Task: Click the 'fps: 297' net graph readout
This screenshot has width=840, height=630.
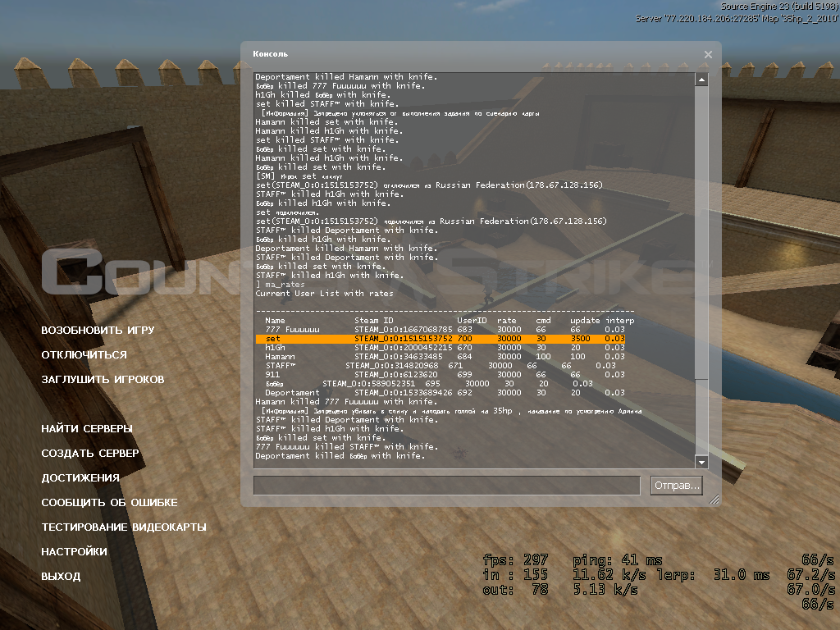Action: pos(515,560)
